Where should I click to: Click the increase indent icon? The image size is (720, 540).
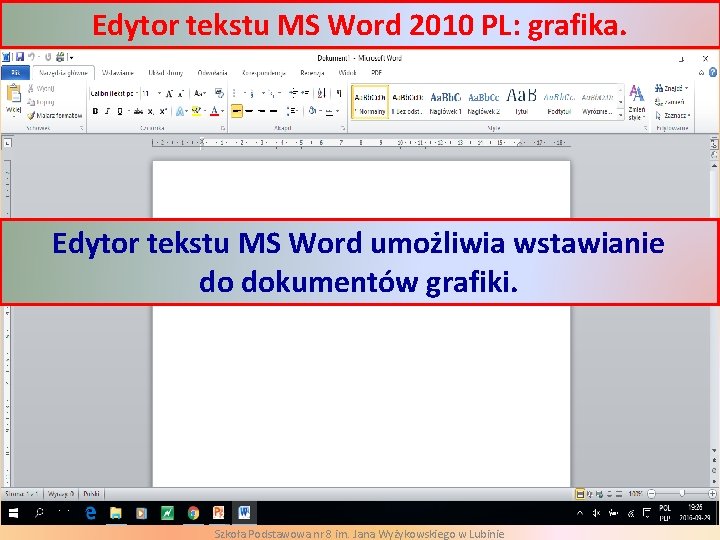pyautogui.click(x=305, y=93)
